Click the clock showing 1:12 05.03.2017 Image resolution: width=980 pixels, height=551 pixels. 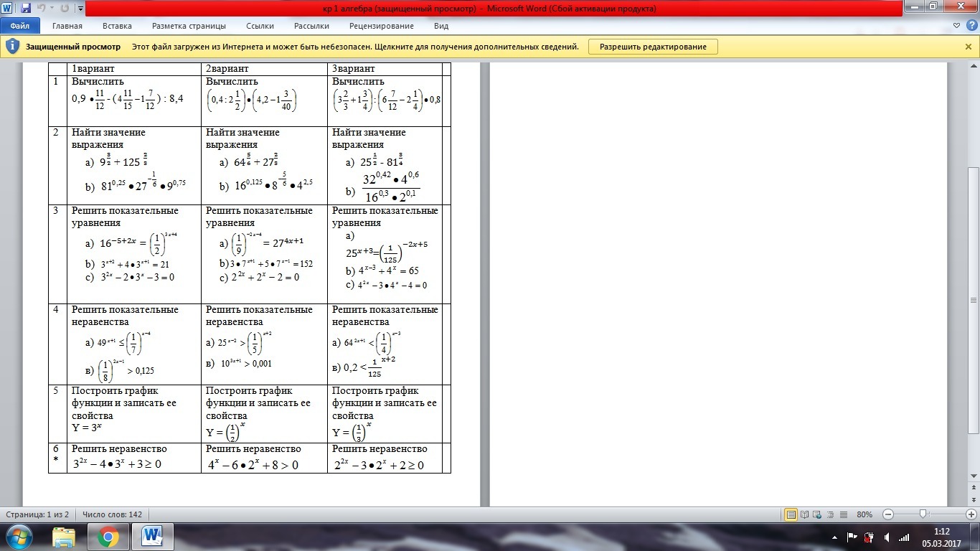pyautogui.click(x=941, y=537)
